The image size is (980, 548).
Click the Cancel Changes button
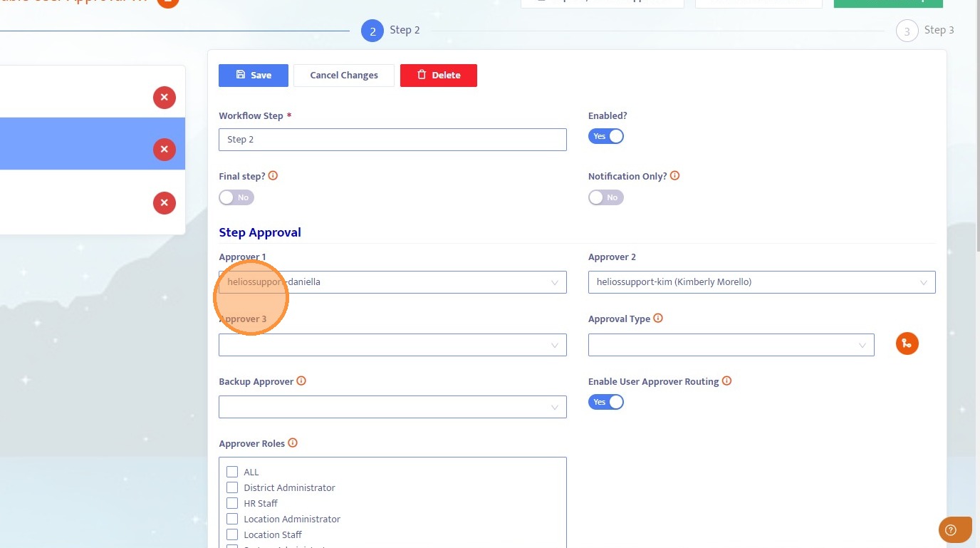(x=344, y=76)
